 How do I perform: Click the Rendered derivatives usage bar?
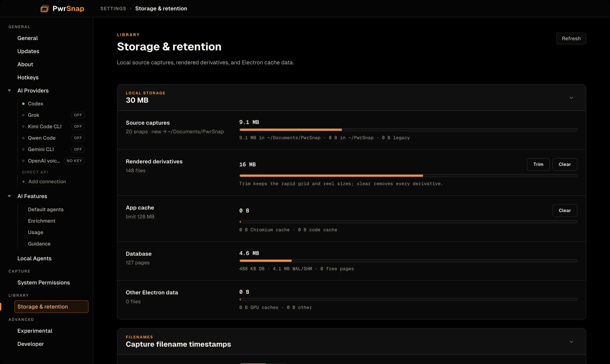(408, 176)
